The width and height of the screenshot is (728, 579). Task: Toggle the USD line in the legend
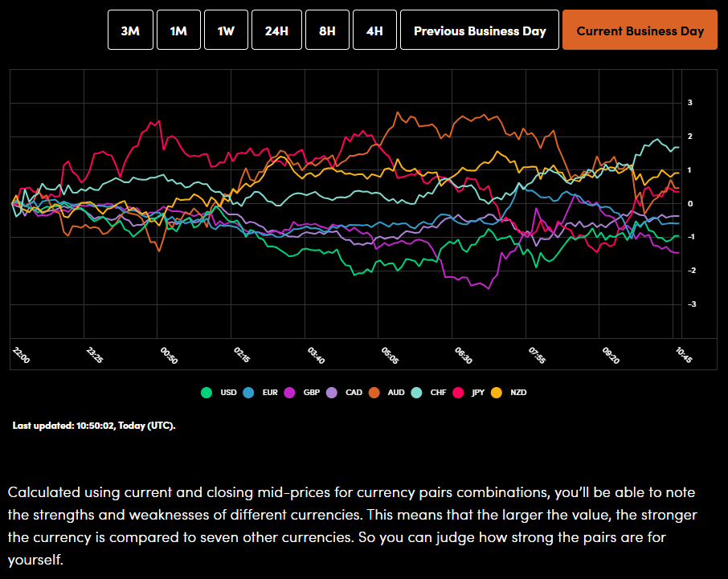pyautogui.click(x=228, y=393)
